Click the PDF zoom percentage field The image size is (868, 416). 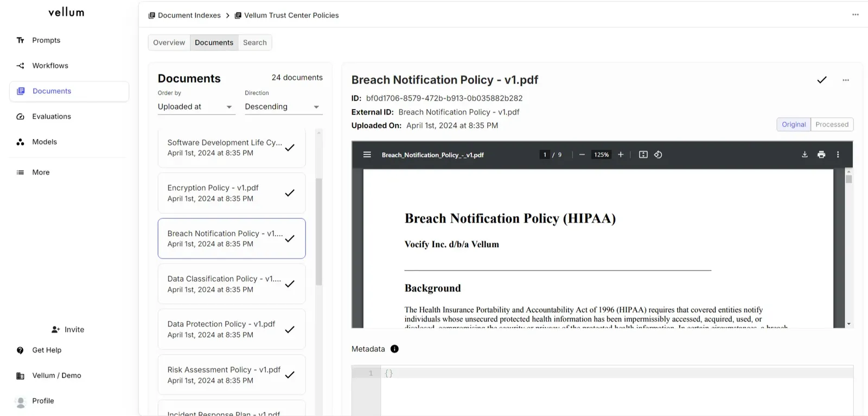pyautogui.click(x=601, y=155)
